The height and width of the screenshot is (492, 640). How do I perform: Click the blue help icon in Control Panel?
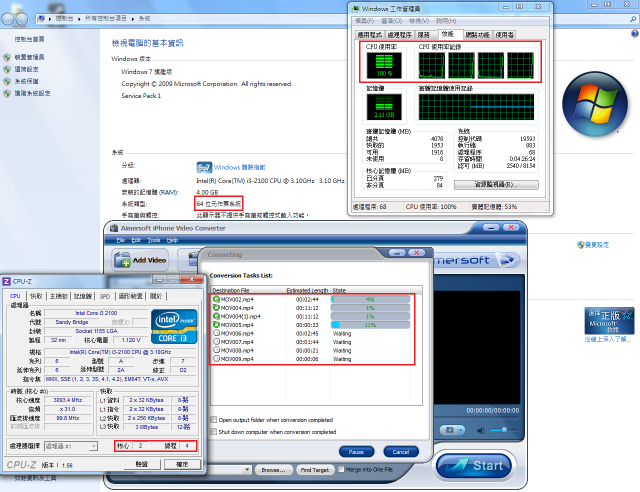pyautogui.click(x=635, y=34)
